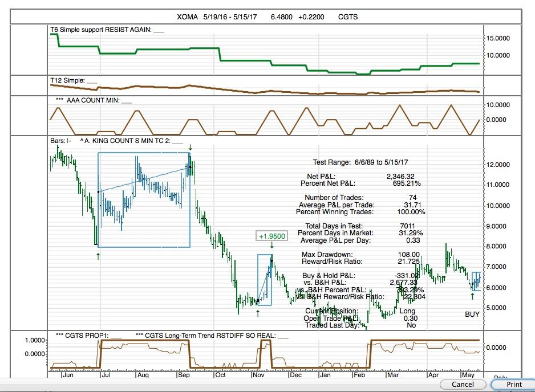The height and width of the screenshot is (392, 535).
Task: Click the CGTS Long-Term Trend RSTDIFF label
Action: point(210,336)
